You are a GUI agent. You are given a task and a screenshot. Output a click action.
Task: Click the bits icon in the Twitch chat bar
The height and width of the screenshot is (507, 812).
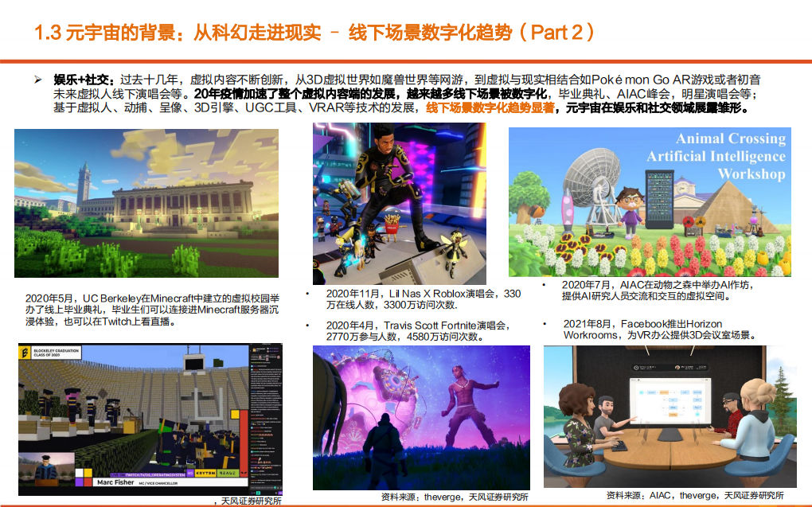click(278, 488)
